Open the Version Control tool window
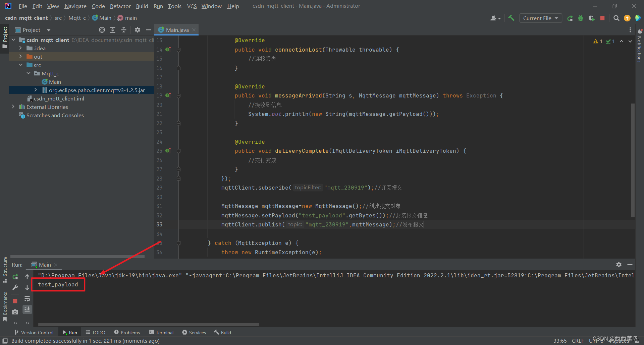Screen dimensions: 644x345 (x=34, y=333)
